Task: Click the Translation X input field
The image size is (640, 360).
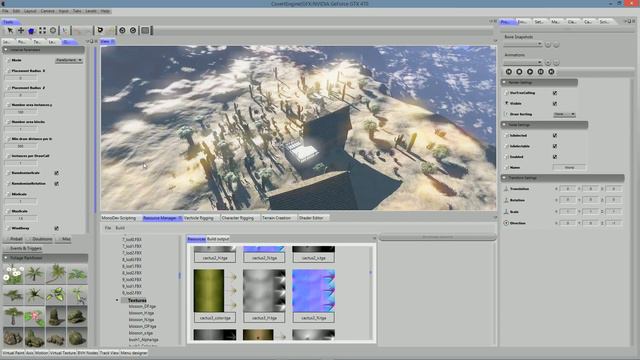Action: point(567,189)
